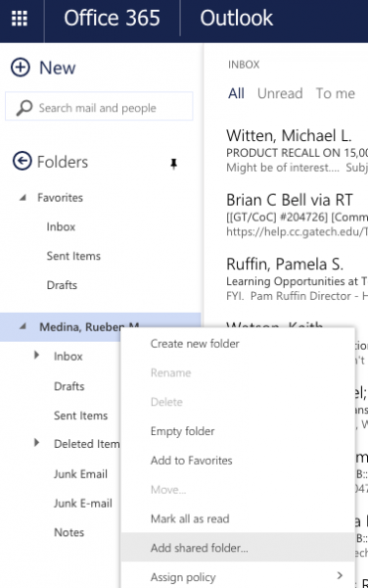Open the Assign policy submenu arrow

click(340, 575)
